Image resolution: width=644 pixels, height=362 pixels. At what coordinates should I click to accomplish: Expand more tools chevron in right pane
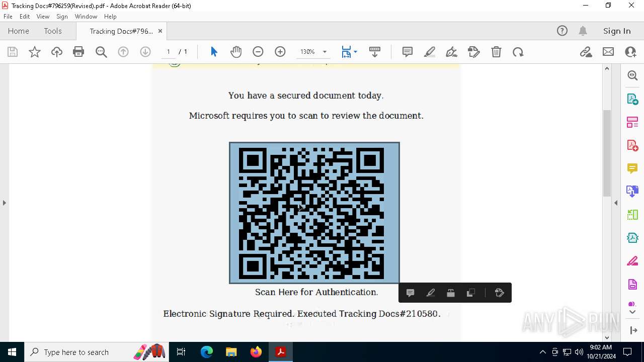click(x=632, y=312)
